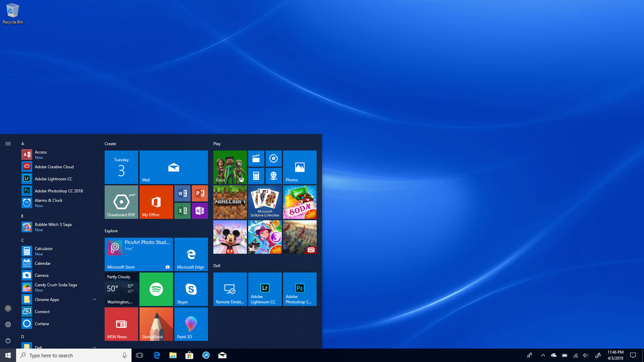Screen dimensions: 644x362
Task: Click the Windows Start button
Action: click(x=8, y=355)
